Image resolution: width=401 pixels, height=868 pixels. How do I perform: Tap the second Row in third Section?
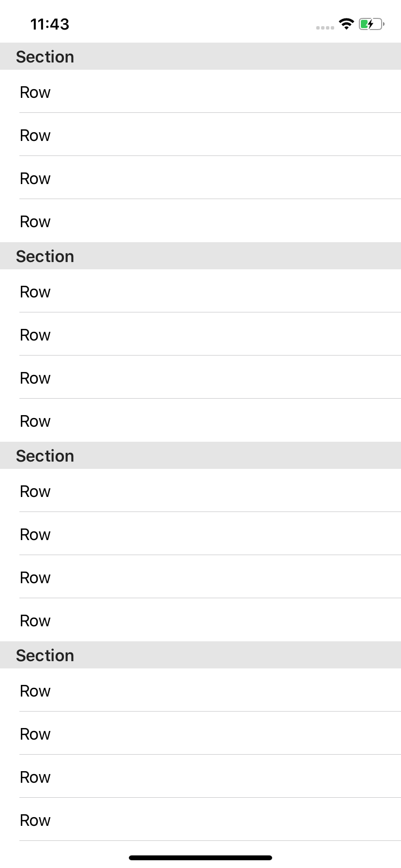(x=200, y=534)
